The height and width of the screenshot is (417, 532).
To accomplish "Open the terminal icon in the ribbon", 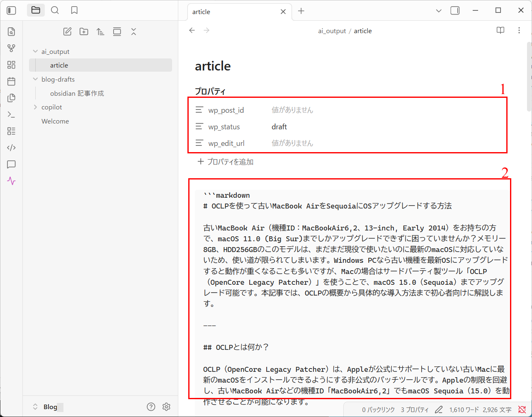I will (11, 114).
